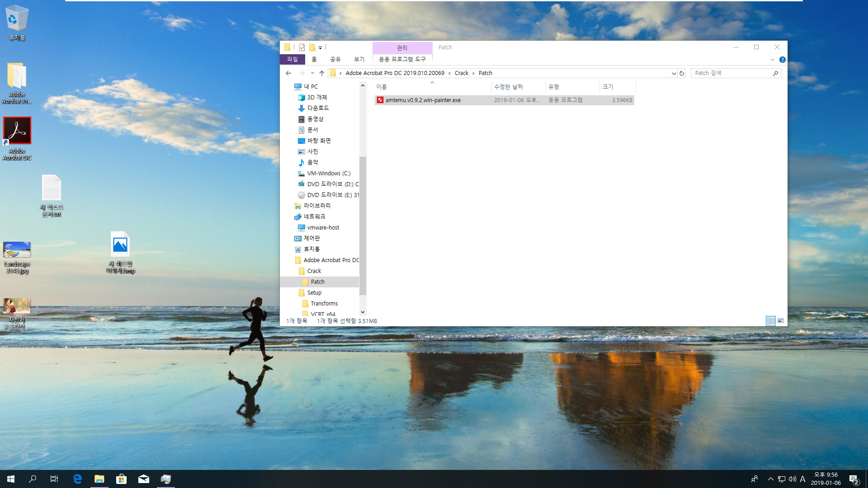Screen dimensions: 868x488
Task: Go back with the Back arrow
Action: [x=288, y=73]
